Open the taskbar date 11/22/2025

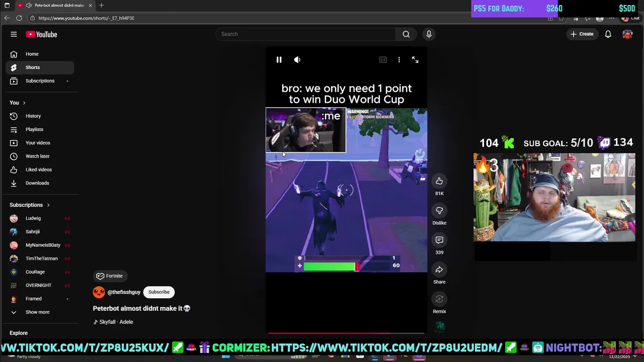[619, 356]
